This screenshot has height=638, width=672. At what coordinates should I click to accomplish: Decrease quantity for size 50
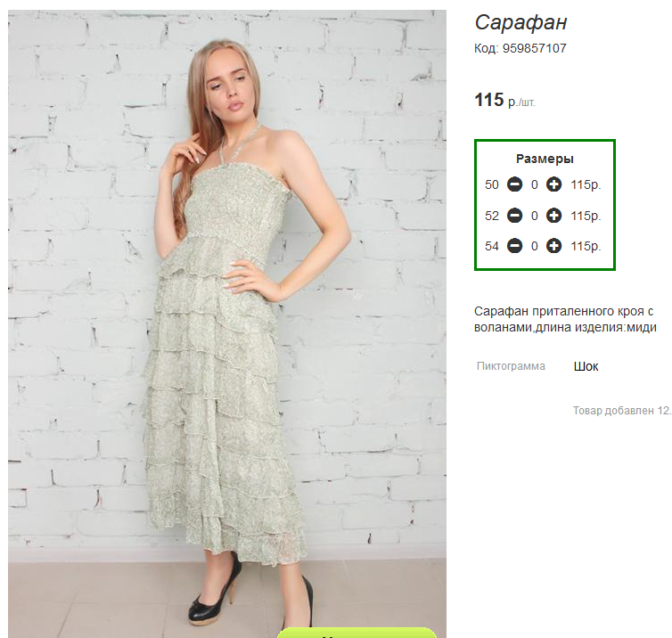click(515, 184)
